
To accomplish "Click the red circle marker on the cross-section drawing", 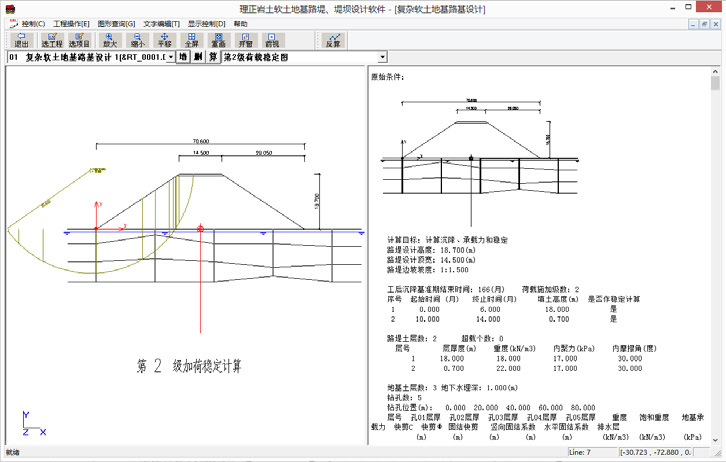I will coord(201,229).
